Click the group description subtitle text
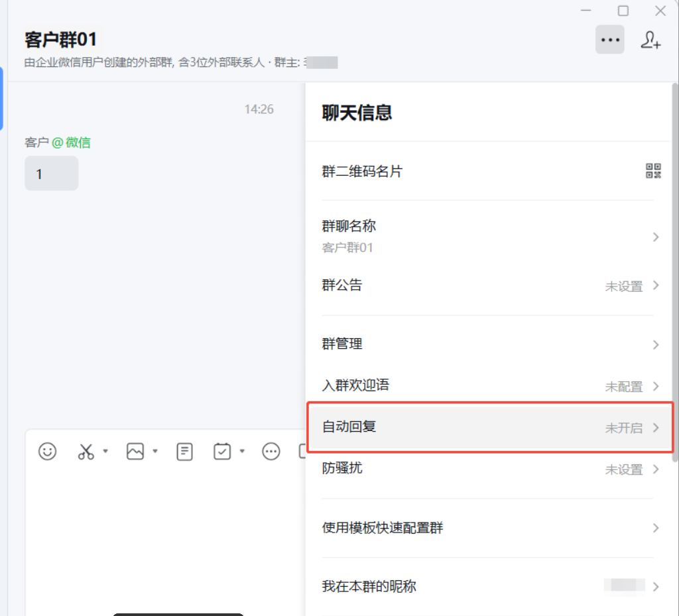 point(180,62)
